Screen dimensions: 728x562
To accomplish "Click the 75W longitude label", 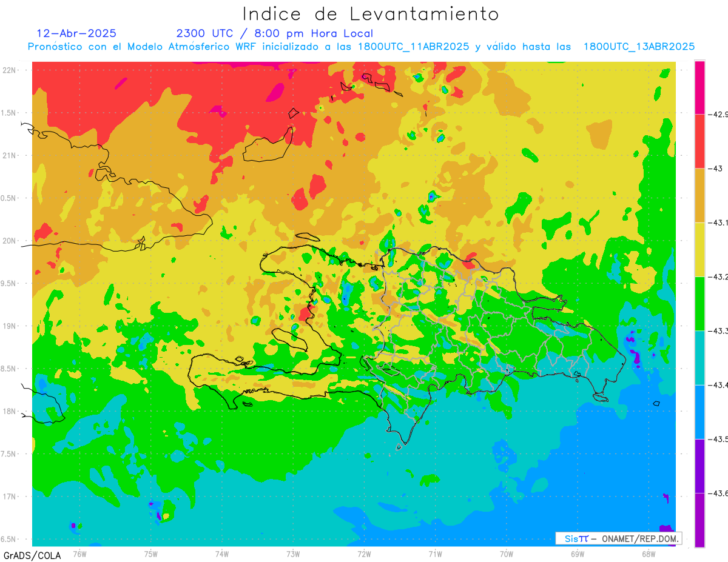I will (151, 554).
